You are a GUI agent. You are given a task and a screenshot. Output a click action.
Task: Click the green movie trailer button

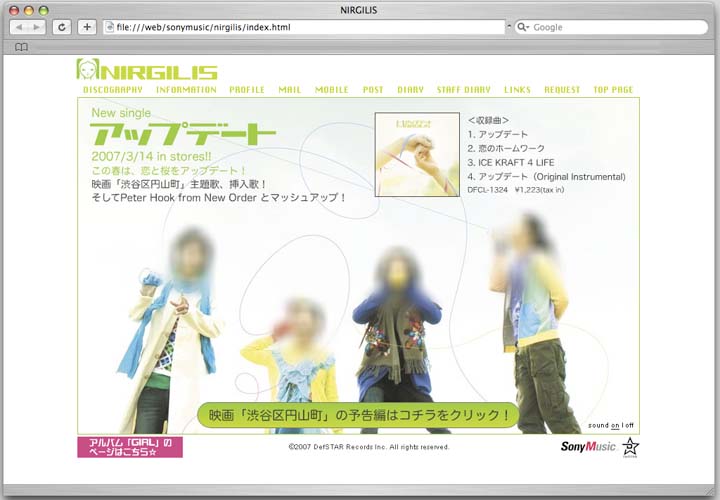358,414
